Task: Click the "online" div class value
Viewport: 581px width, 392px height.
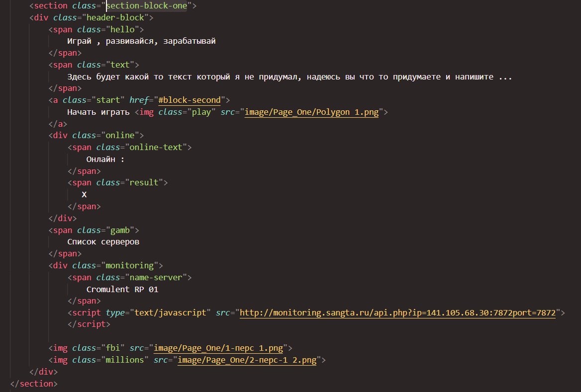Action: pos(120,136)
